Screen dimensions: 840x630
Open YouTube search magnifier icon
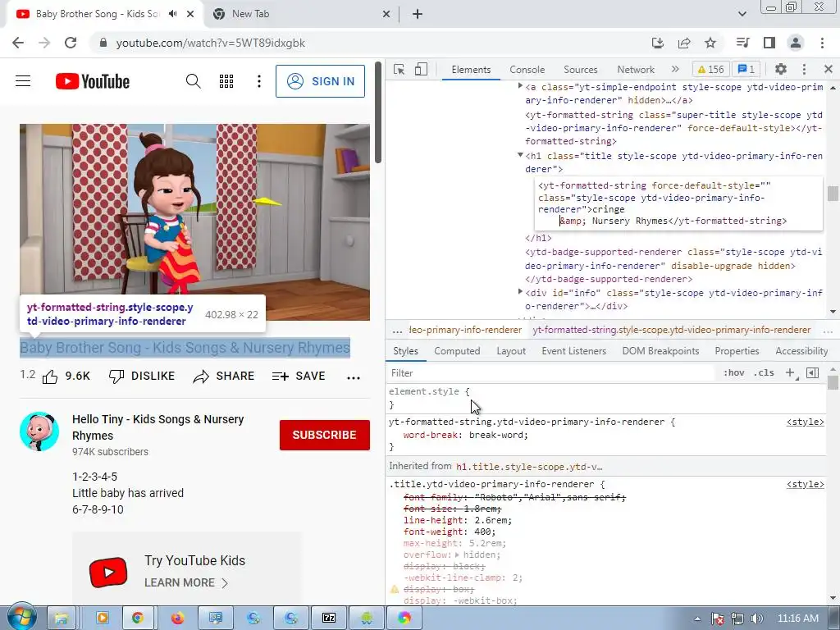click(x=194, y=81)
